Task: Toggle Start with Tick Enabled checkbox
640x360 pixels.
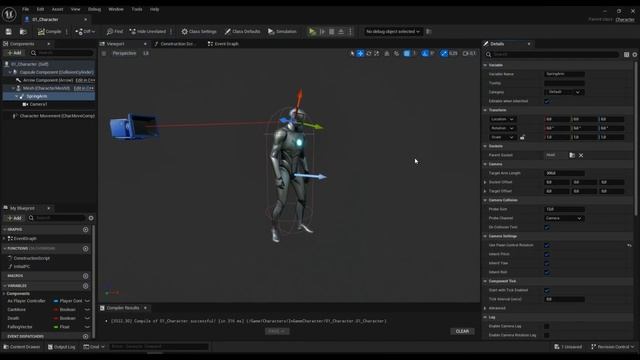Action: click(x=547, y=290)
